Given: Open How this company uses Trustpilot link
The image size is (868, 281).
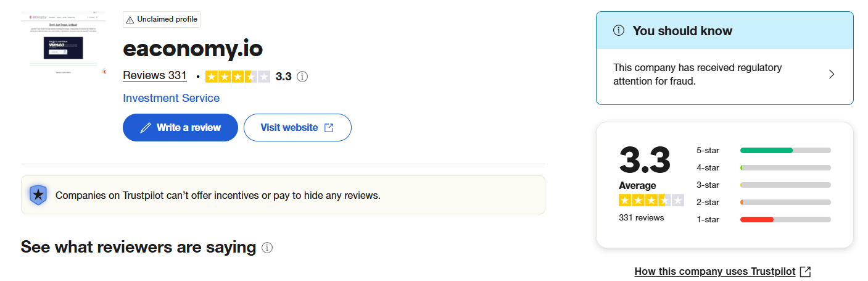Looking at the screenshot, I should (715, 272).
